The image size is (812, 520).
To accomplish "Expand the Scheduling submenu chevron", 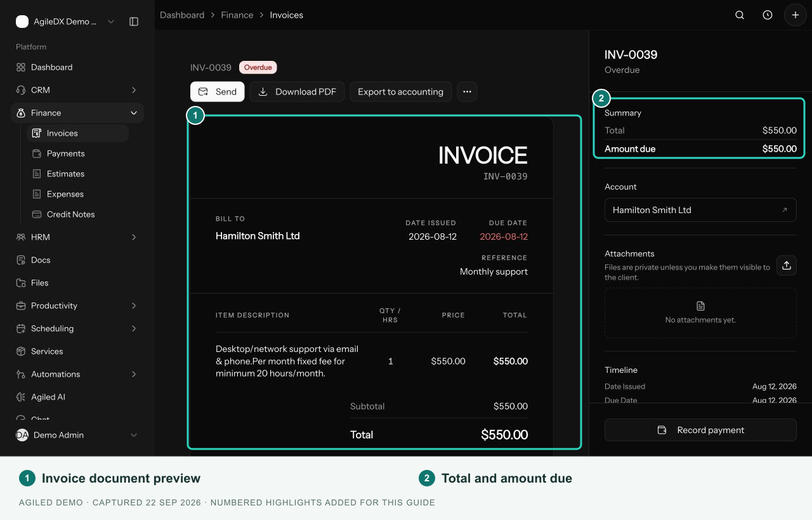I will pos(134,328).
